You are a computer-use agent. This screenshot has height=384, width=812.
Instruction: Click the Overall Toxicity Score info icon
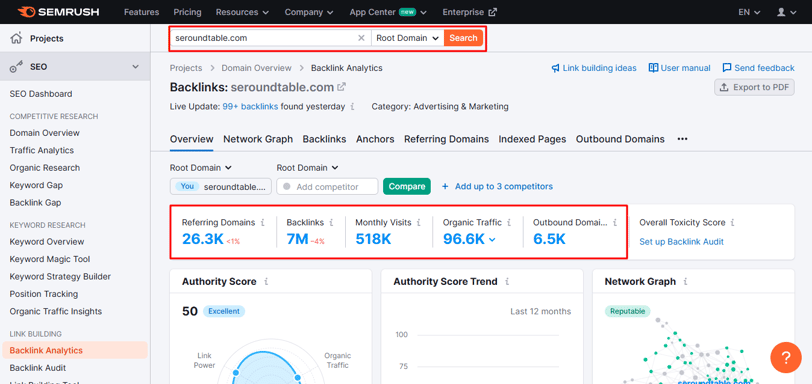732,223
